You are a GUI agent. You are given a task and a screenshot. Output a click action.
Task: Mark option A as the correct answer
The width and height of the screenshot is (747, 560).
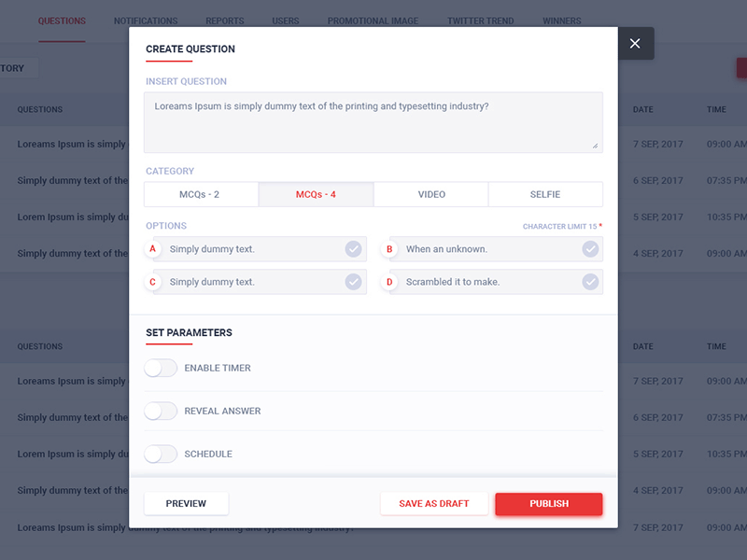click(353, 249)
